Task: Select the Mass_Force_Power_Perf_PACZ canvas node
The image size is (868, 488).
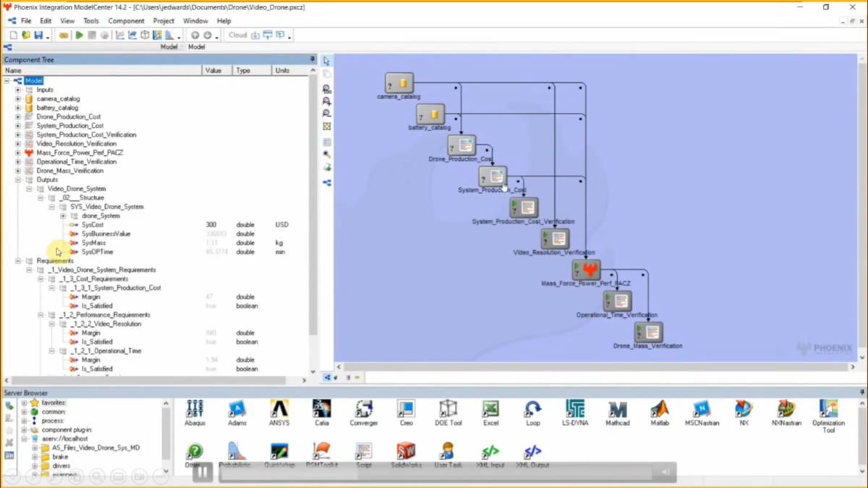Action: (x=585, y=270)
